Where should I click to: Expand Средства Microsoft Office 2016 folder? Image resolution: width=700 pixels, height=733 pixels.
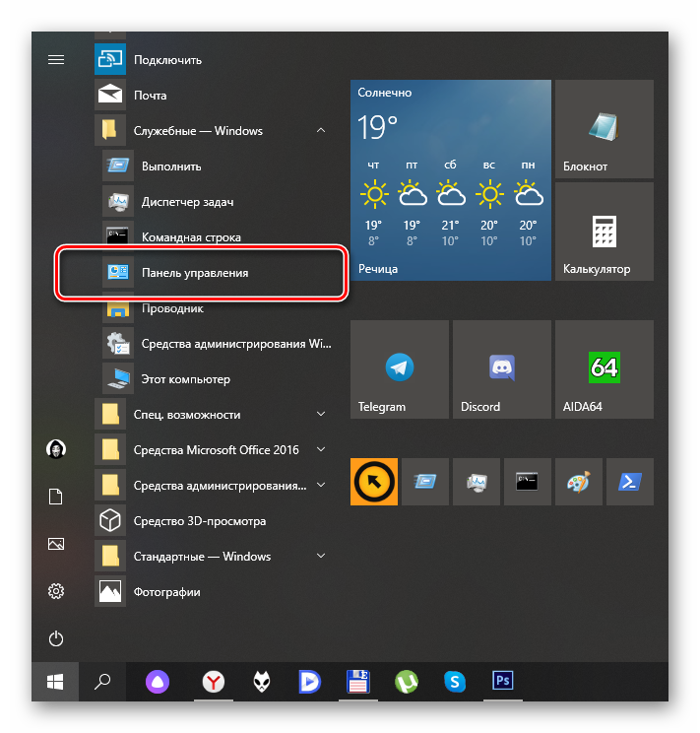point(214,449)
